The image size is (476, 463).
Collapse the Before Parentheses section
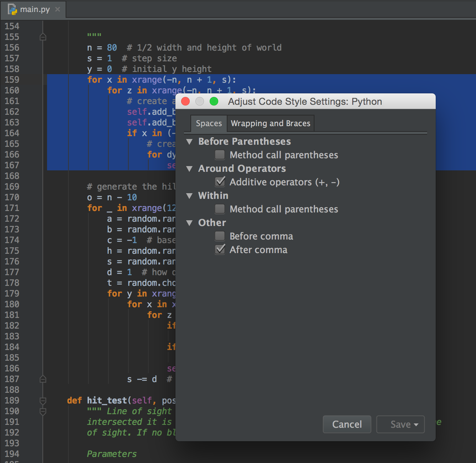pyautogui.click(x=189, y=142)
